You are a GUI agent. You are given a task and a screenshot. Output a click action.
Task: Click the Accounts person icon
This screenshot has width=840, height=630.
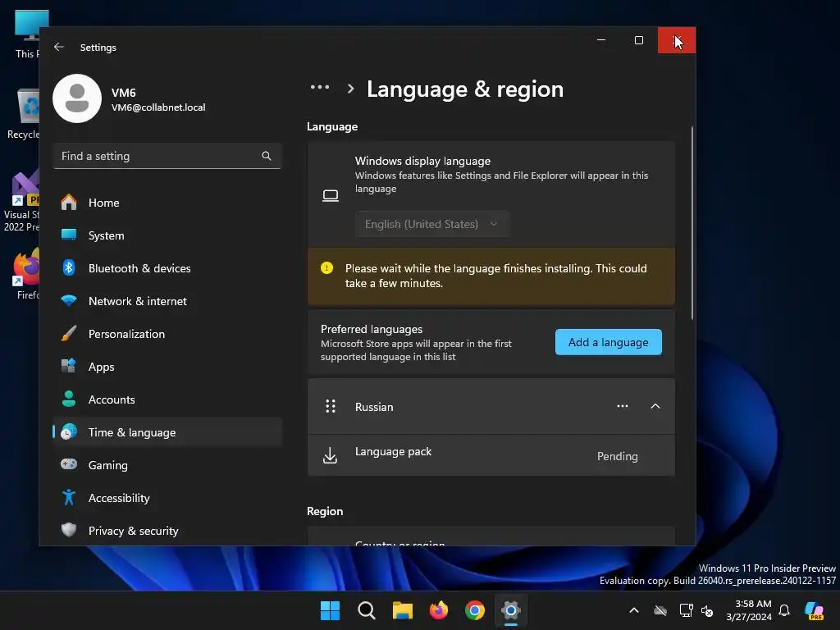69,399
